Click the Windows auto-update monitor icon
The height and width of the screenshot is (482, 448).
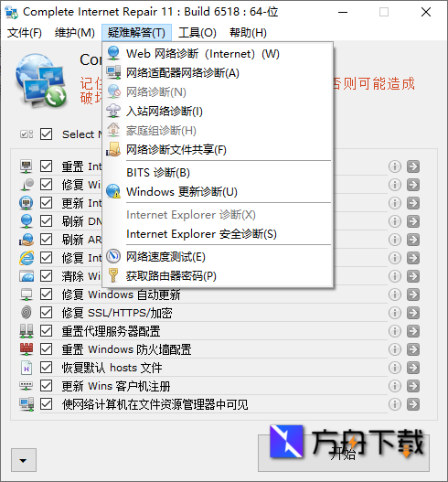(x=27, y=295)
